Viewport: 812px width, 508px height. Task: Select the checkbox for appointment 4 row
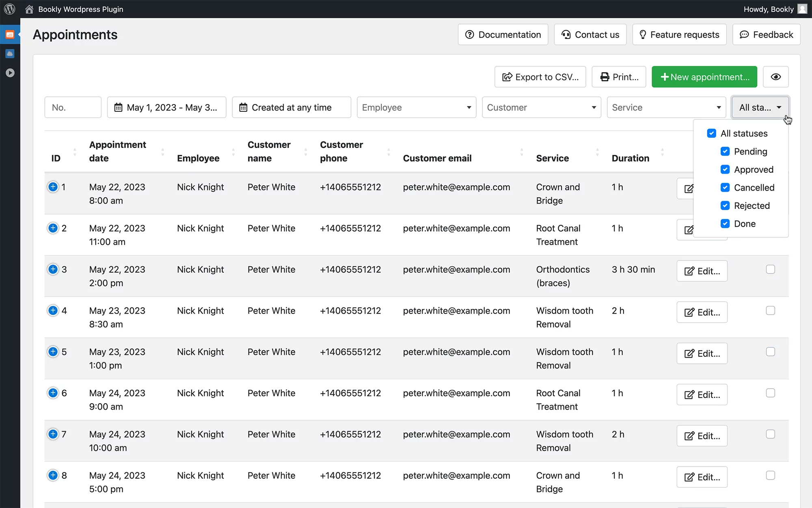pos(771,310)
